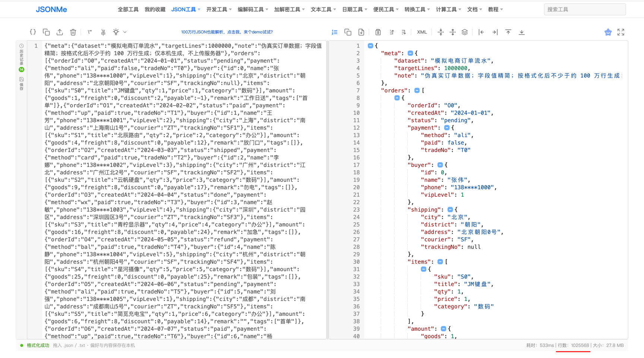The width and height of the screenshot is (644, 358).
Task: Click the compress-document icon in output toolbar
Action: click(x=378, y=32)
